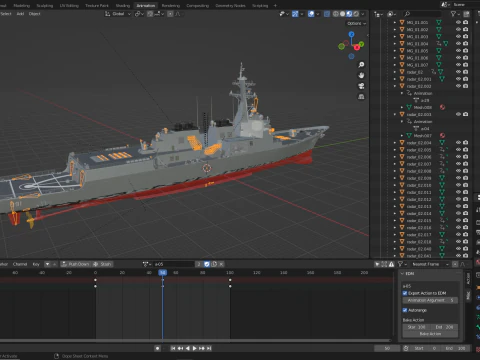The image size is (480, 360).
Task: Click the outliner filter funnel icon
Action: 453,14
